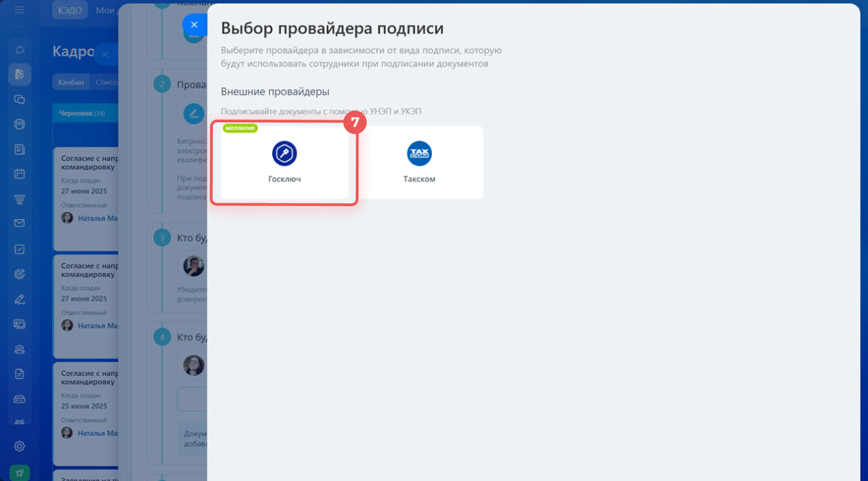The image size is (868, 481).
Task: Open the target icon in the sidebar
Action: pyautogui.click(x=19, y=274)
